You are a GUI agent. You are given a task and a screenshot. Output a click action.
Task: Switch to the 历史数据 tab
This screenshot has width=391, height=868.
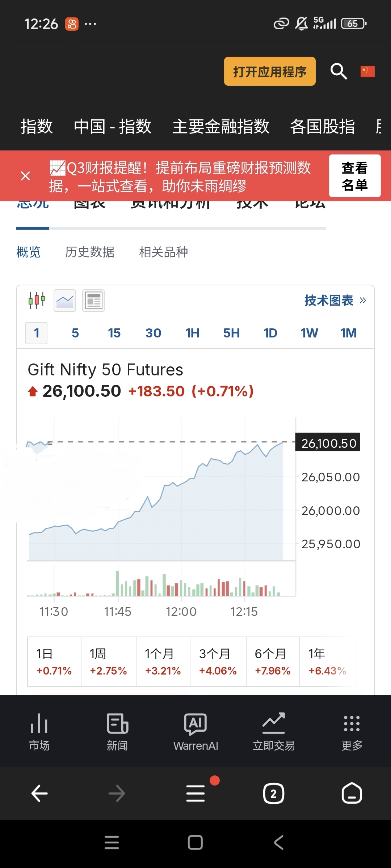tap(90, 252)
